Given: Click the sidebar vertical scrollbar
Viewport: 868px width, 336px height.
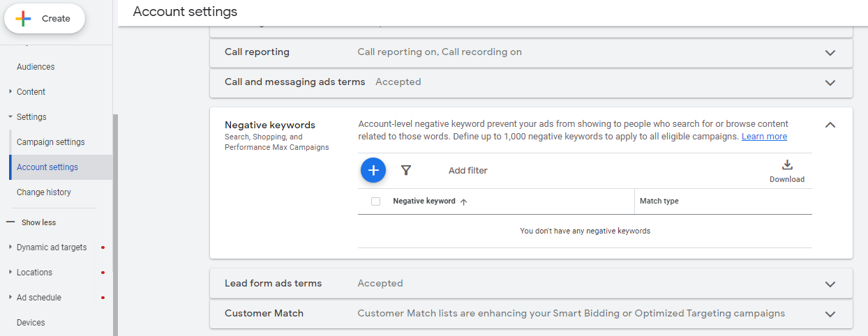Looking at the screenshot, I should click(x=115, y=223).
